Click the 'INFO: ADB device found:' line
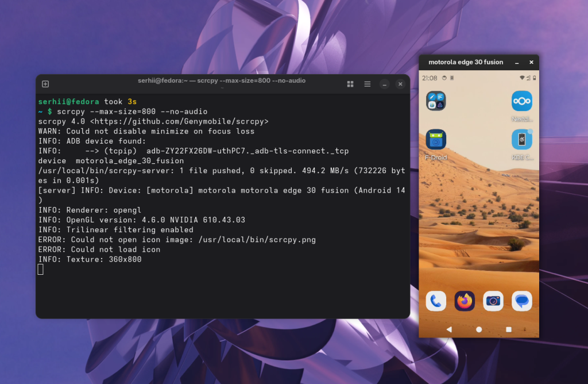 click(x=92, y=141)
